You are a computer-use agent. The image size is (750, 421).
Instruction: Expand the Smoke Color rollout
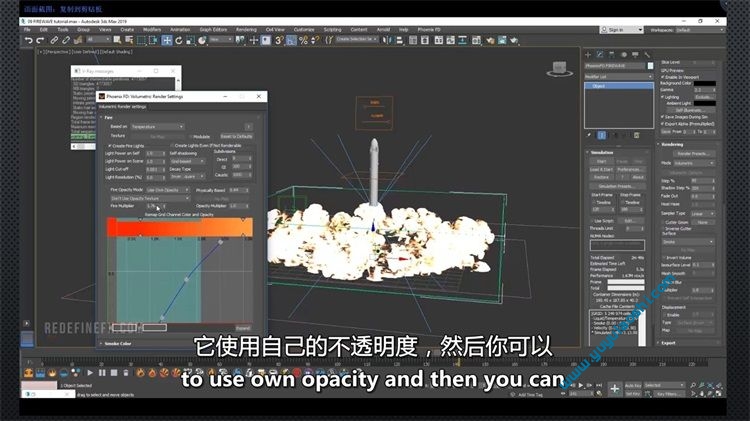click(118, 343)
